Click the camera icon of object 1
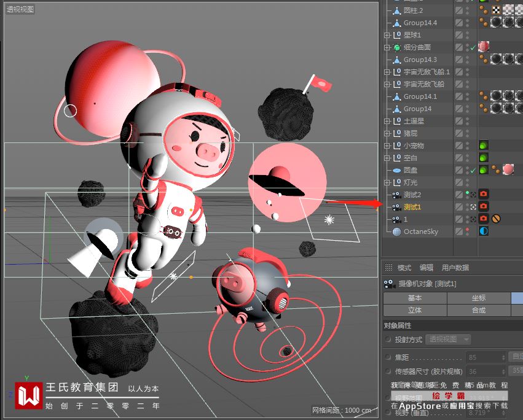 point(396,219)
